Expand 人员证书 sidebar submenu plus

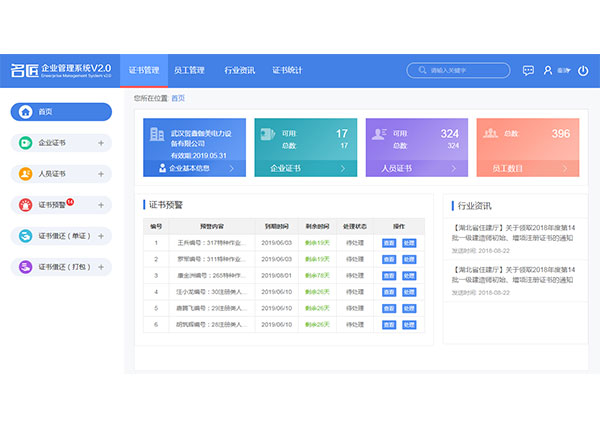(x=100, y=174)
